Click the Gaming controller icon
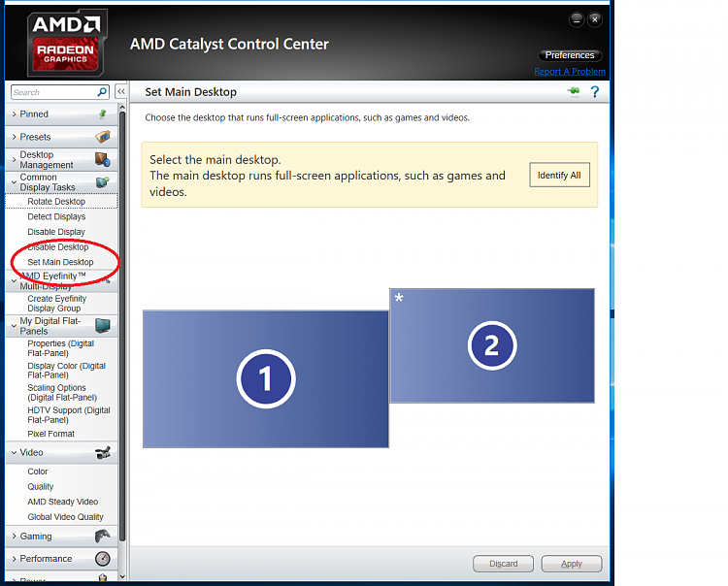The height and width of the screenshot is (586, 728). tap(103, 536)
